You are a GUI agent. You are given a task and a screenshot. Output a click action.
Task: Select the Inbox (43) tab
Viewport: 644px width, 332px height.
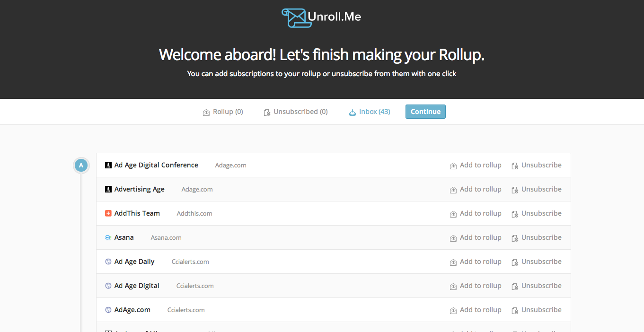(370, 112)
